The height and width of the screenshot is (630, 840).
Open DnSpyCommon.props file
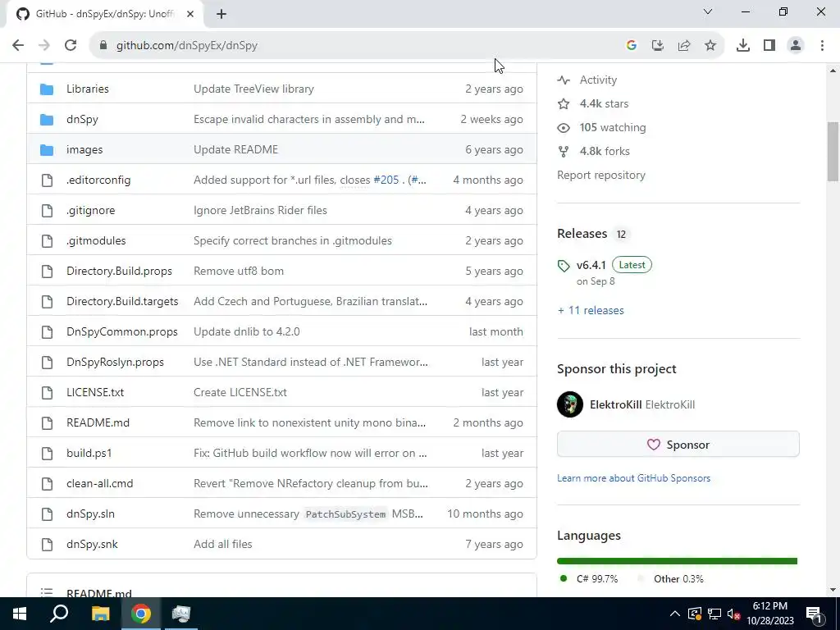121,331
